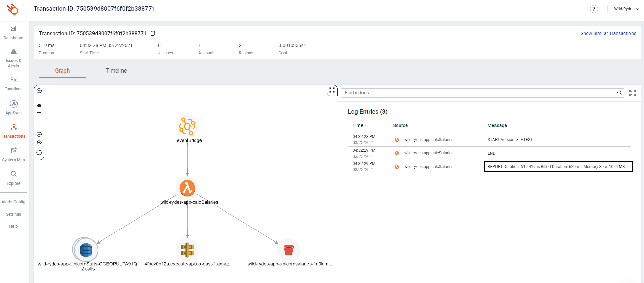
Task: Open the Explore search page
Action: pyautogui.click(x=14, y=178)
